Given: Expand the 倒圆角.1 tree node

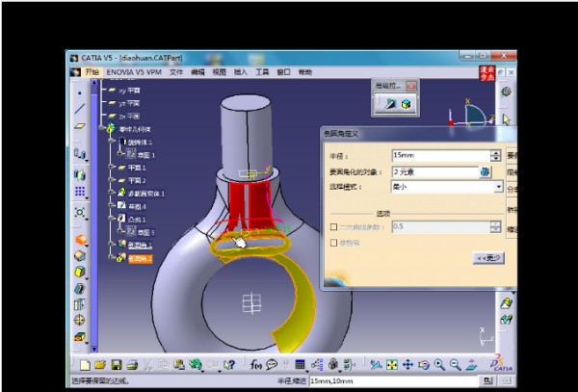Looking at the screenshot, I should [x=112, y=244].
